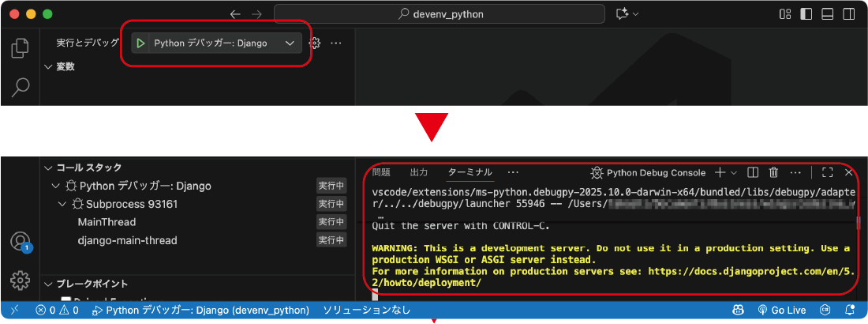Select the ターミナル tab
The width and height of the screenshot is (868, 324).
tap(470, 172)
